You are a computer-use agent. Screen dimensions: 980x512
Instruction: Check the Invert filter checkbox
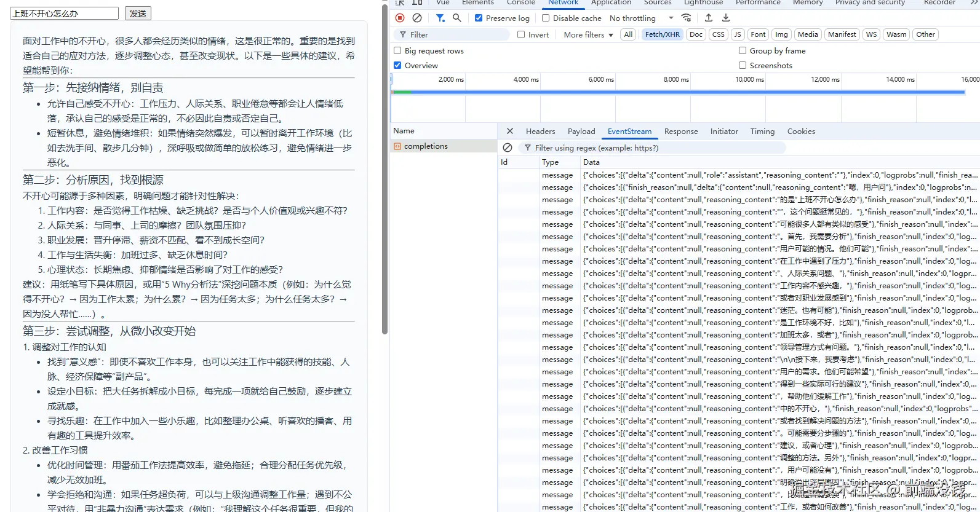click(x=521, y=34)
